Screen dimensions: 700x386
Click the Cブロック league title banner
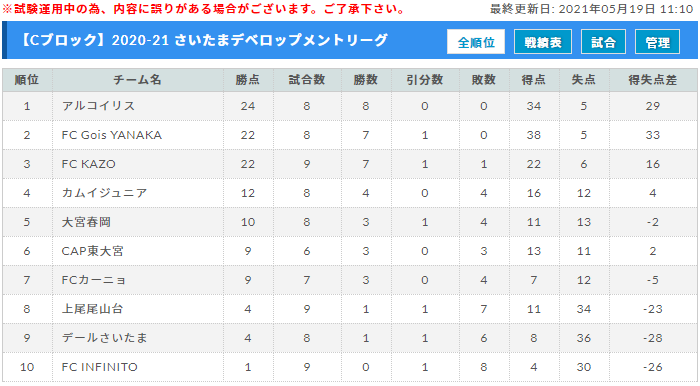204,40
